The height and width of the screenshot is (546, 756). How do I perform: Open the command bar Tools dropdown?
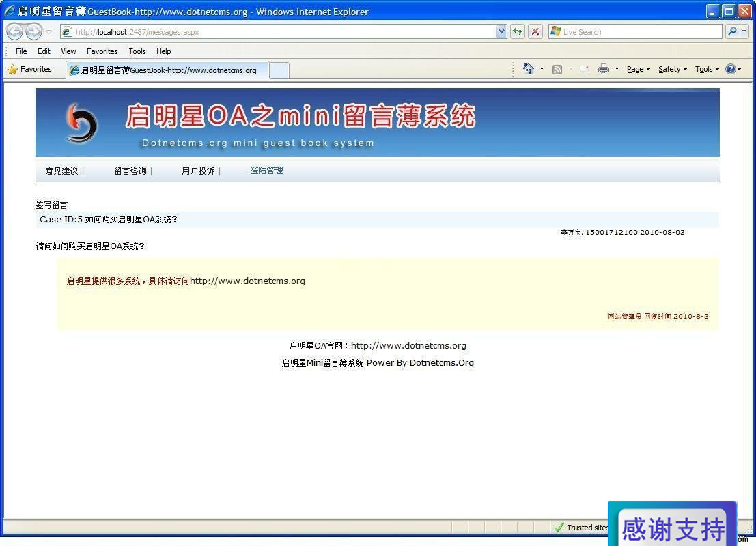pyautogui.click(x=707, y=70)
